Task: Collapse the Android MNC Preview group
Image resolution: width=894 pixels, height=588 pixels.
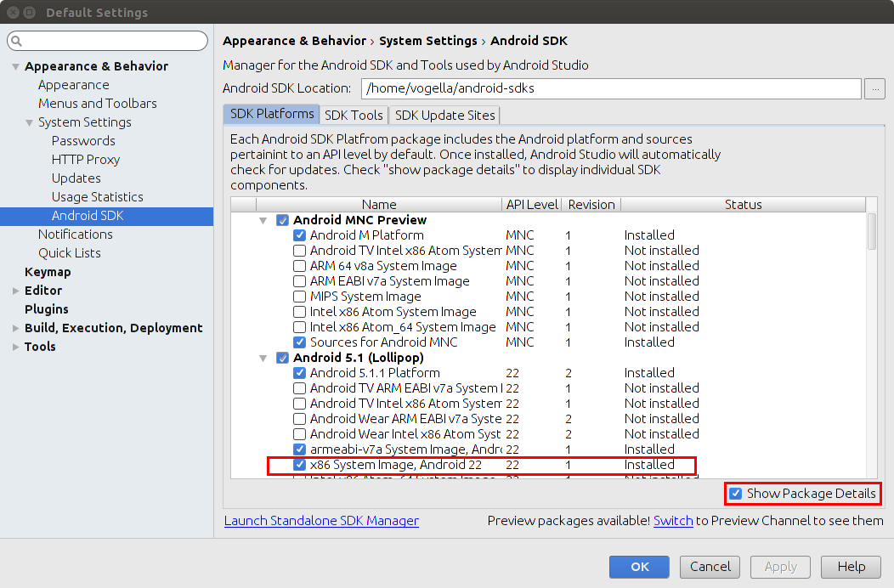Action: click(263, 220)
